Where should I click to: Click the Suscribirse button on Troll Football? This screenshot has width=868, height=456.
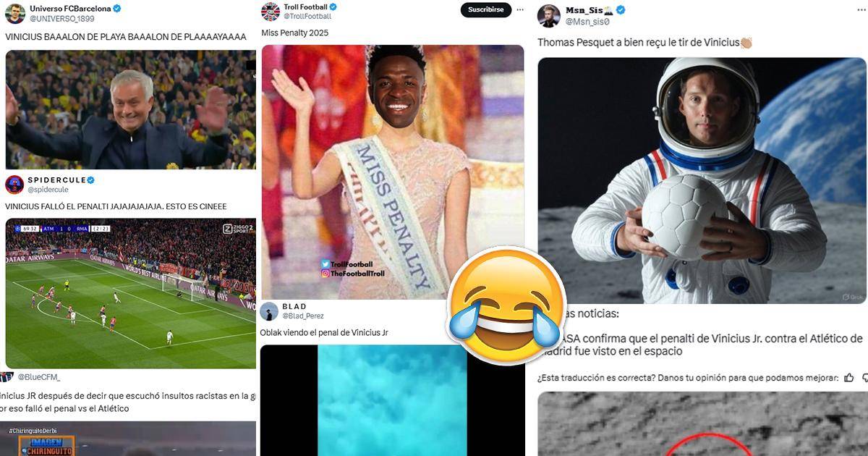click(485, 10)
